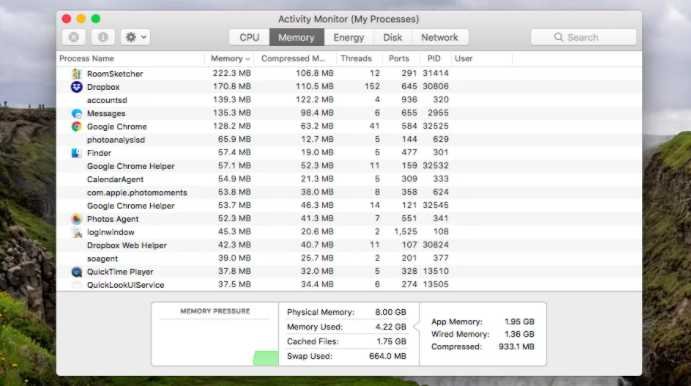The width and height of the screenshot is (691, 386).
Task: Click the Cached Files 1.75 GB value
Action: [391, 341]
